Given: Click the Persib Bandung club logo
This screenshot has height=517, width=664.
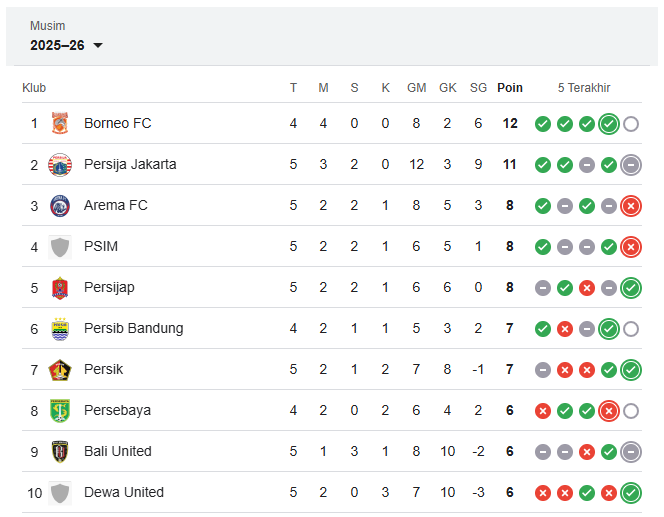Looking at the screenshot, I should coord(61,329).
